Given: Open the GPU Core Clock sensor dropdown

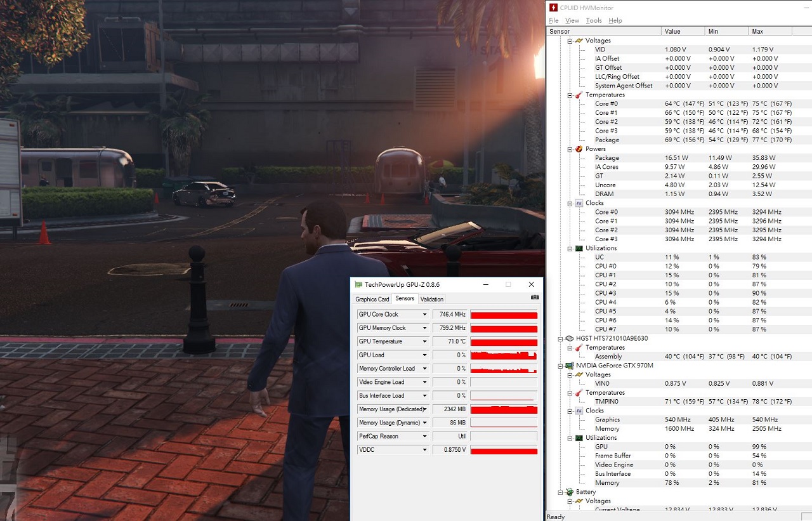Looking at the screenshot, I should click(x=424, y=314).
